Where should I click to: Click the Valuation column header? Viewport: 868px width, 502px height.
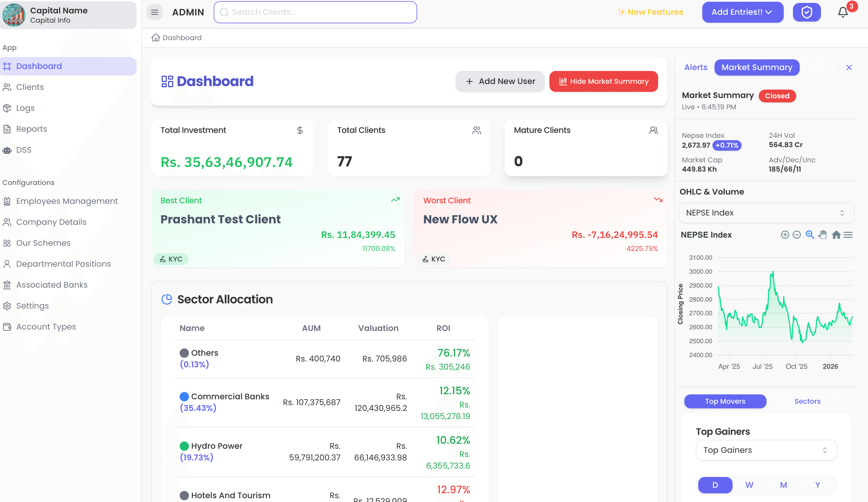tap(378, 328)
